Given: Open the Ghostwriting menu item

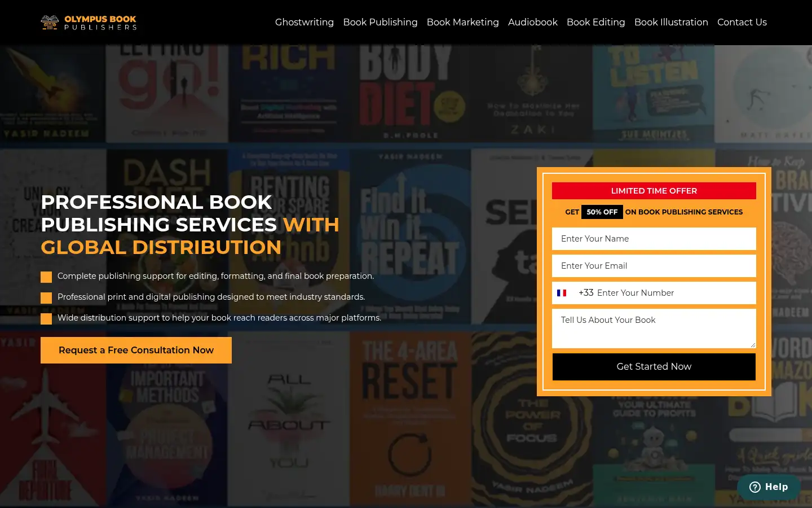Looking at the screenshot, I should tap(304, 22).
